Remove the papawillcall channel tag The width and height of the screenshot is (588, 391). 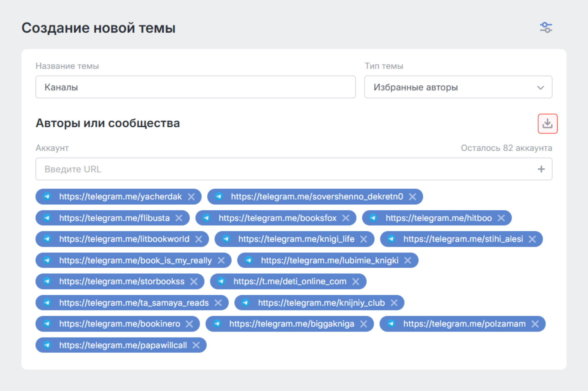[x=196, y=345]
